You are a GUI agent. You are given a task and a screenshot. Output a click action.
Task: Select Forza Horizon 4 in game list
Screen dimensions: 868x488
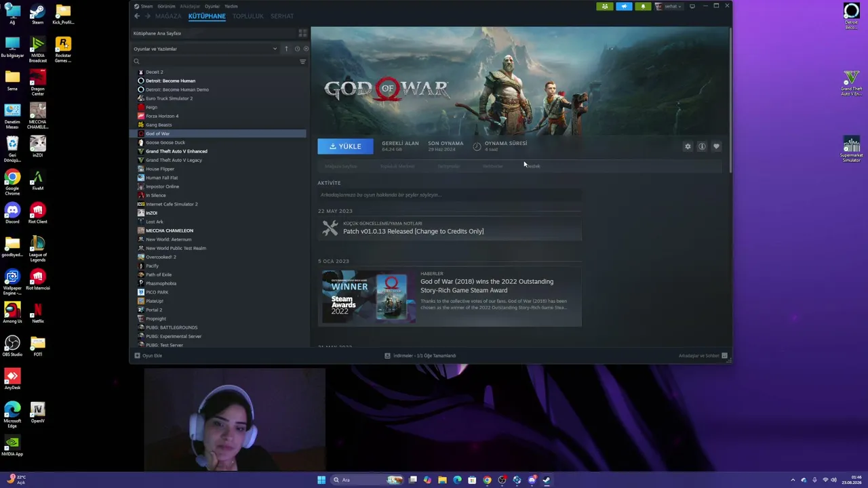click(162, 116)
